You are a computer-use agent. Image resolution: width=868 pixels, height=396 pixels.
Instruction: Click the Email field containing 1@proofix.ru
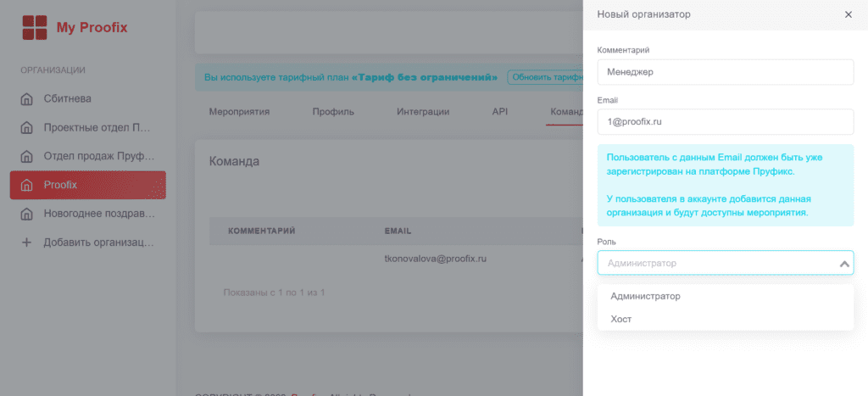(726, 122)
